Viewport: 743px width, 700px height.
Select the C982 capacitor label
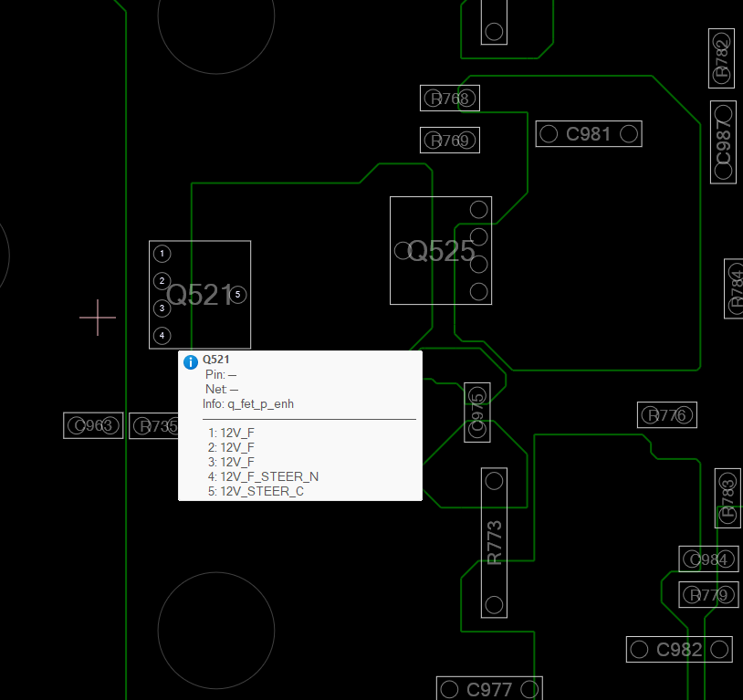(679, 650)
